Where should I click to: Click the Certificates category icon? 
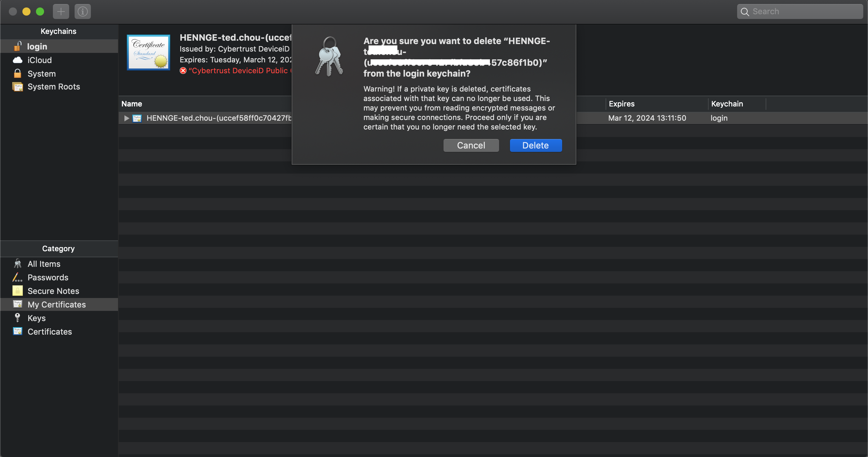pyautogui.click(x=18, y=331)
